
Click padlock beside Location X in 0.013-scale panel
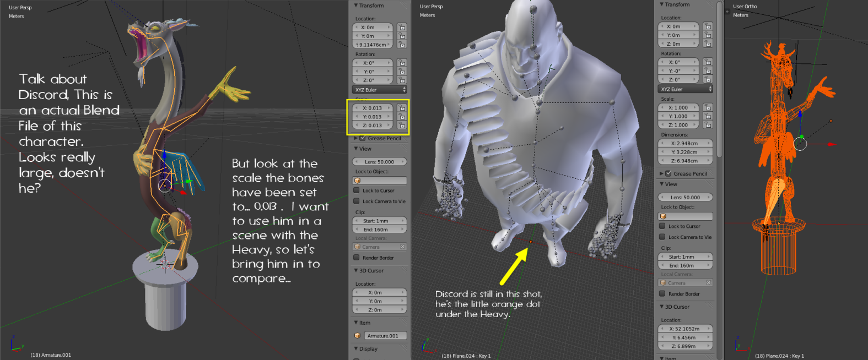[x=402, y=27]
